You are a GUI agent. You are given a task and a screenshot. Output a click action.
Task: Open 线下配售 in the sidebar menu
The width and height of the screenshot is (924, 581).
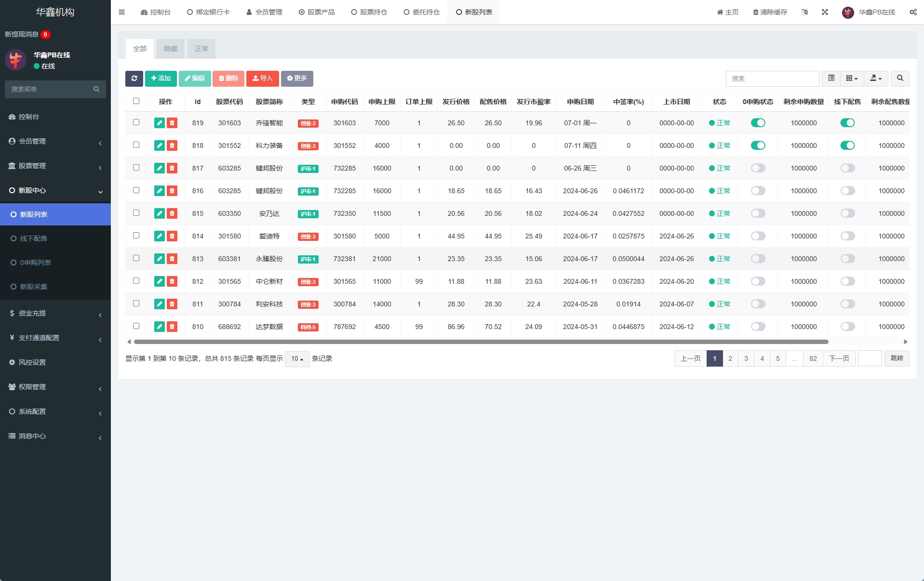point(34,238)
